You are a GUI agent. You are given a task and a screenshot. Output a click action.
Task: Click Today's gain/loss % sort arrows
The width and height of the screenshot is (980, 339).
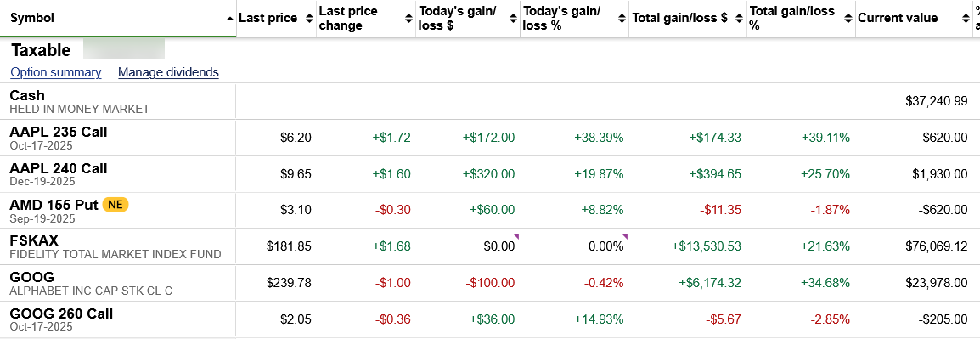pyautogui.click(x=622, y=19)
